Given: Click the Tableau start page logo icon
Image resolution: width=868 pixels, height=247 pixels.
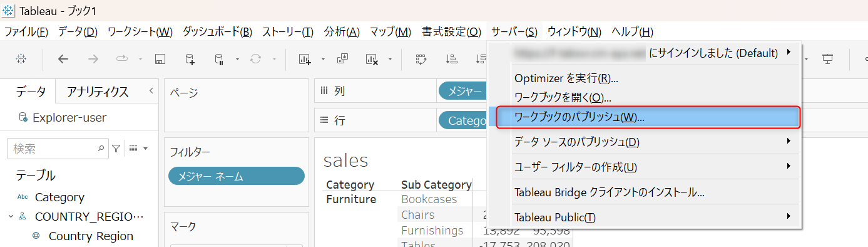Looking at the screenshot, I should pyautogui.click(x=21, y=59).
